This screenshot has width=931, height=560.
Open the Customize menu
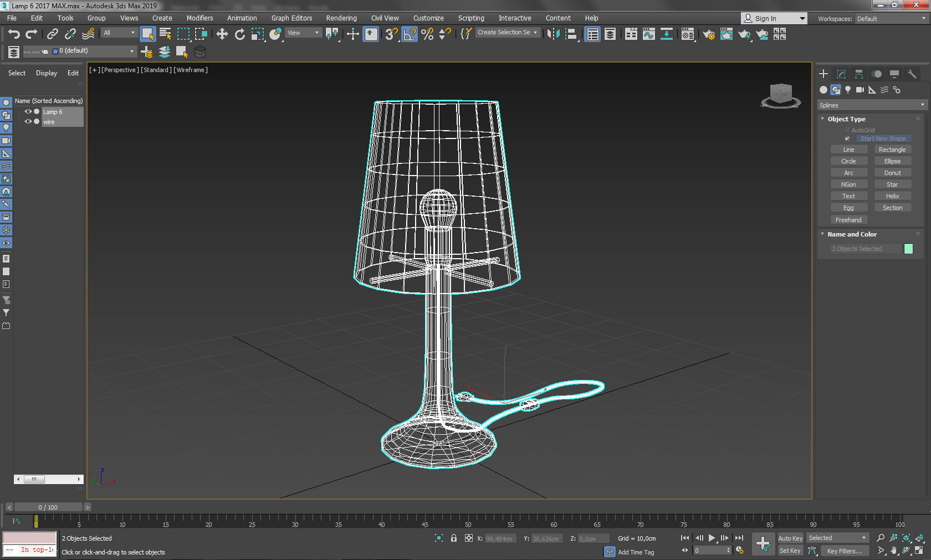[x=428, y=18]
